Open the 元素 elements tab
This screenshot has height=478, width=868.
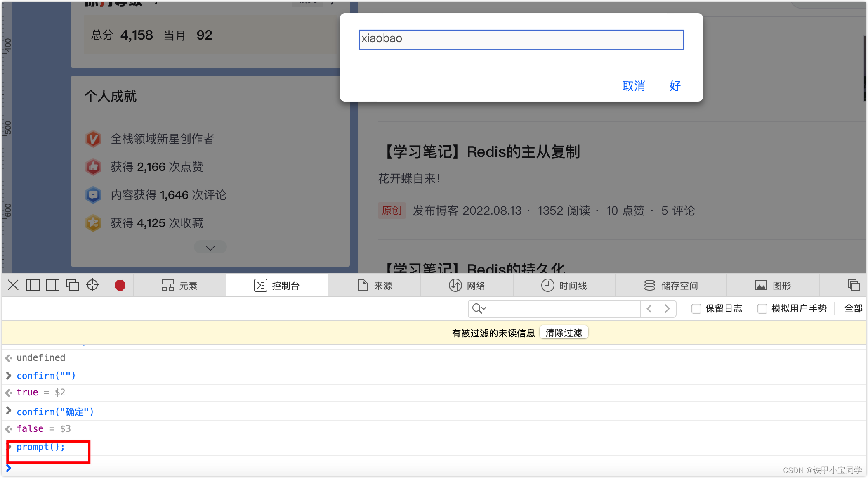tap(179, 286)
